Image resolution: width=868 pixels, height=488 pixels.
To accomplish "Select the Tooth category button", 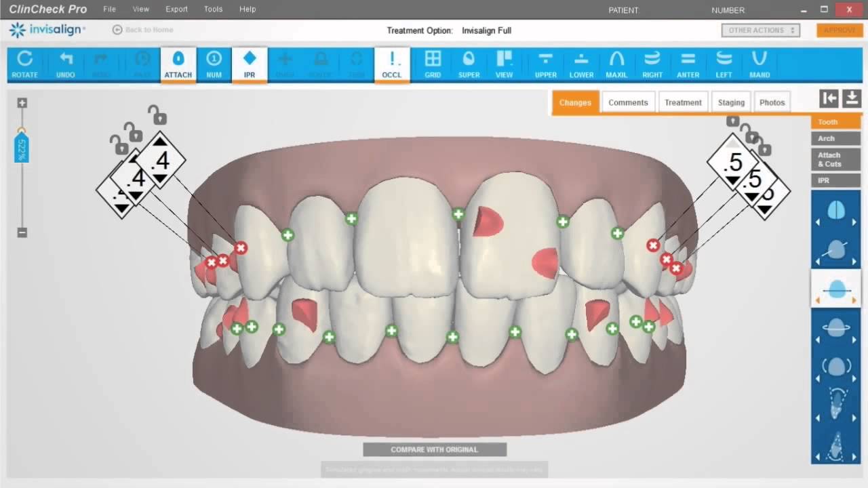I will (x=835, y=122).
